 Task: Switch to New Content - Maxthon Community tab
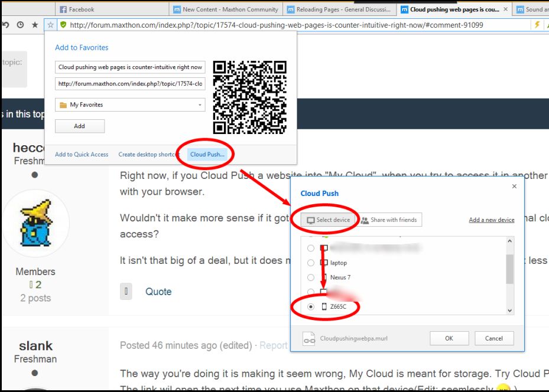[226, 9]
